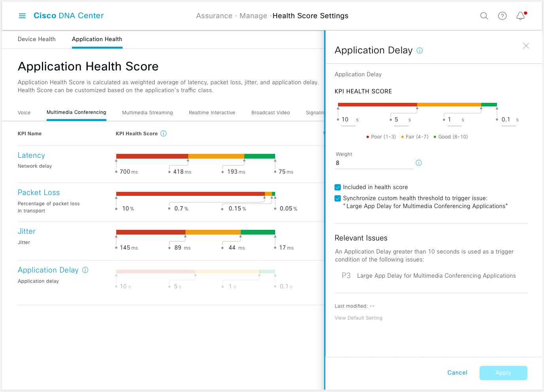544x392 pixels.
Task: Click info icon next to Weight field
Action: [x=419, y=163]
